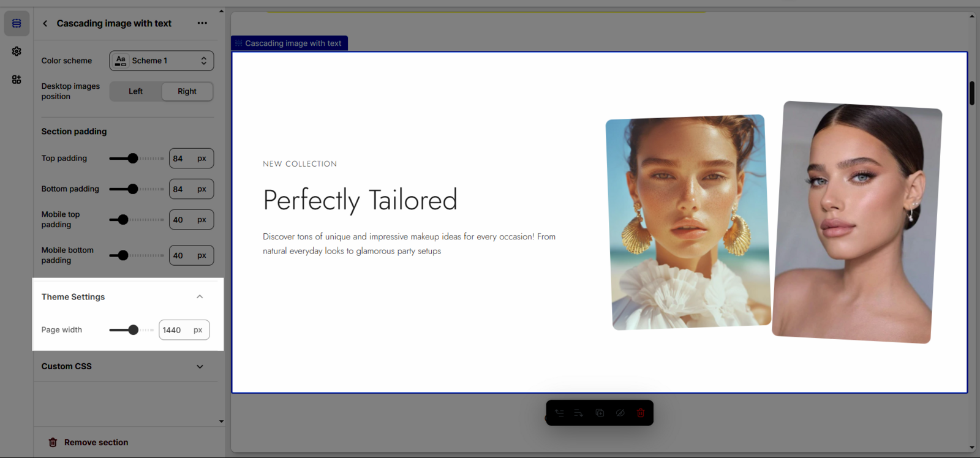Delete section with red trash icon
This screenshot has width=980, height=458.
[641, 413]
